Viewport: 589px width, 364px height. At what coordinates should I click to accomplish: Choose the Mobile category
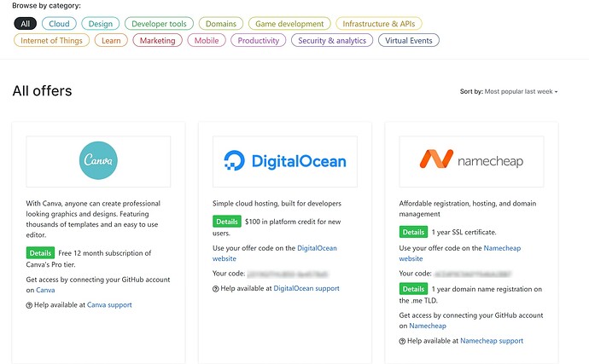[207, 41]
